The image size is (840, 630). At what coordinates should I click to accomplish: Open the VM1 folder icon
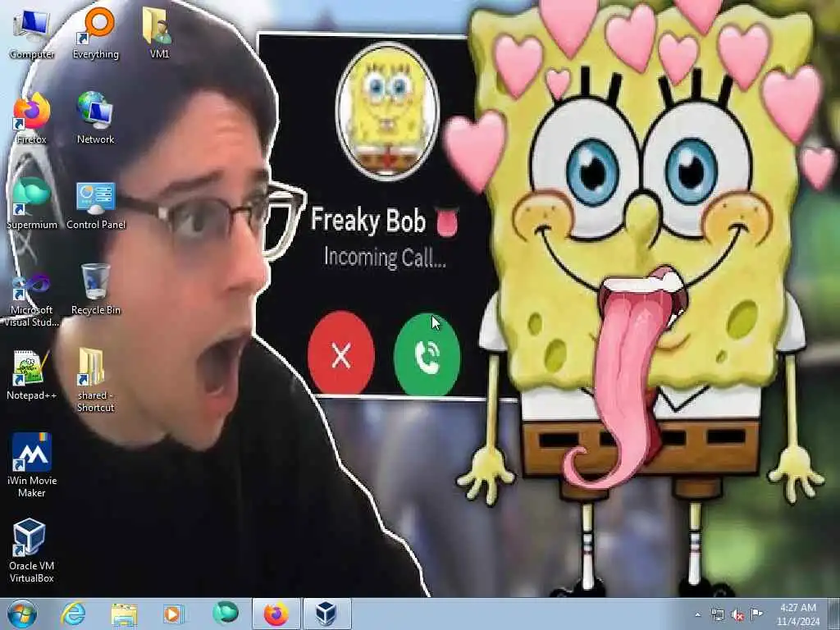[x=159, y=34]
